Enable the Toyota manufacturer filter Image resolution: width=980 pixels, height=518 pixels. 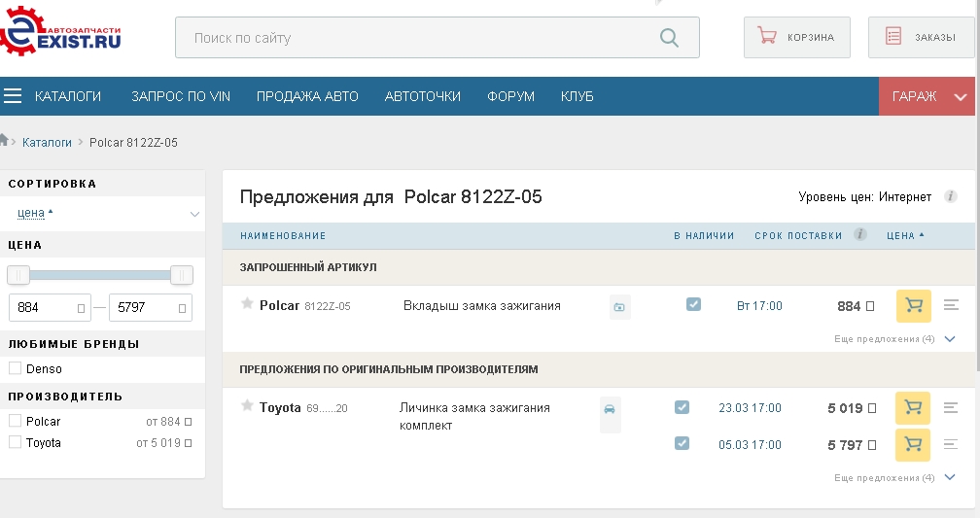(x=15, y=442)
